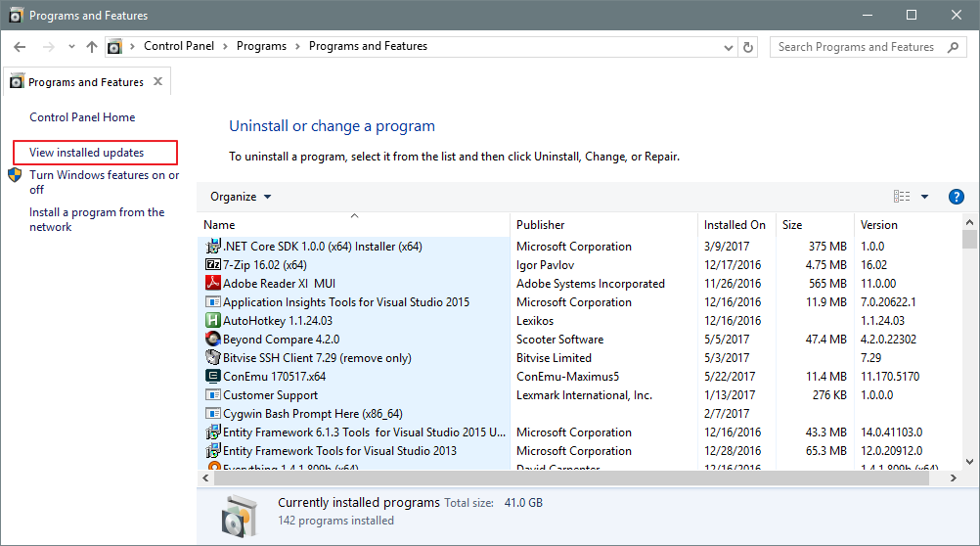Click the 7-Zip program icon
The height and width of the screenshot is (546, 980).
pyautogui.click(x=213, y=264)
